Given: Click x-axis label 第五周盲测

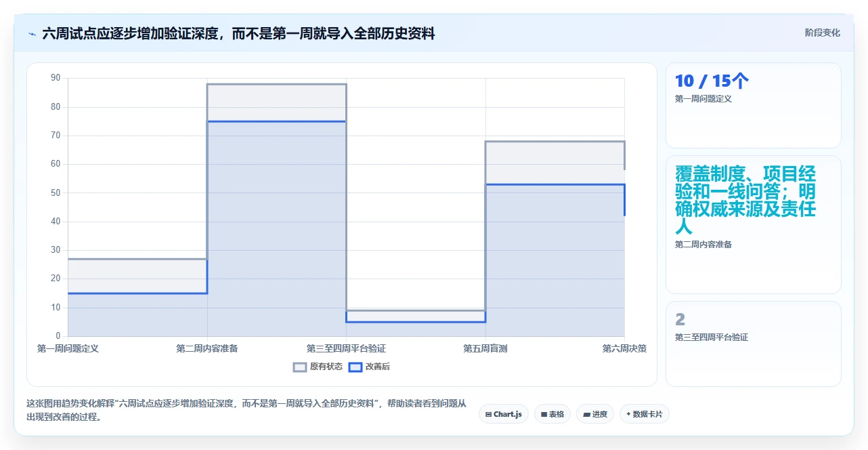Looking at the screenshot, I should 485,348.
